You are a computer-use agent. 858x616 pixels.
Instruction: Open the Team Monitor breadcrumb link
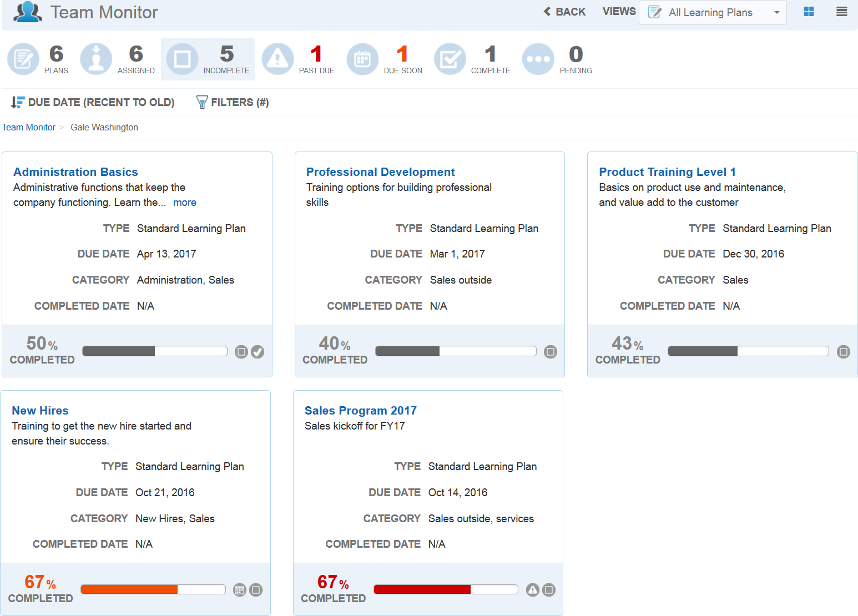tap(29, 127)
